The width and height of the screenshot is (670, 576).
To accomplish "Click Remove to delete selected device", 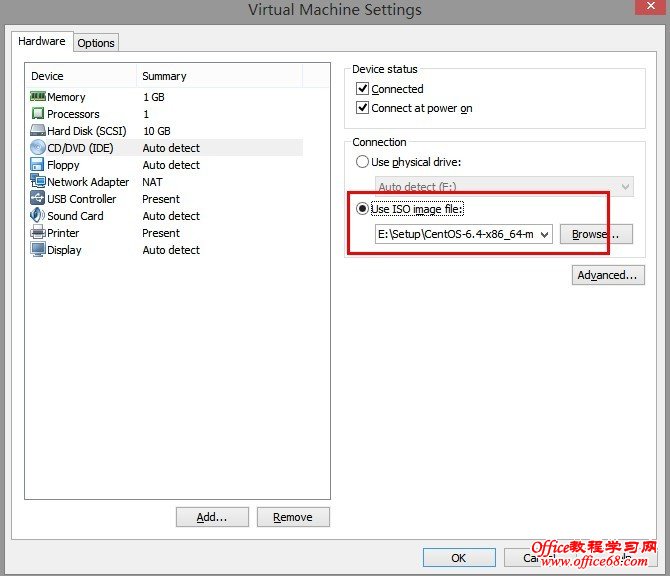I will point(293,517).
